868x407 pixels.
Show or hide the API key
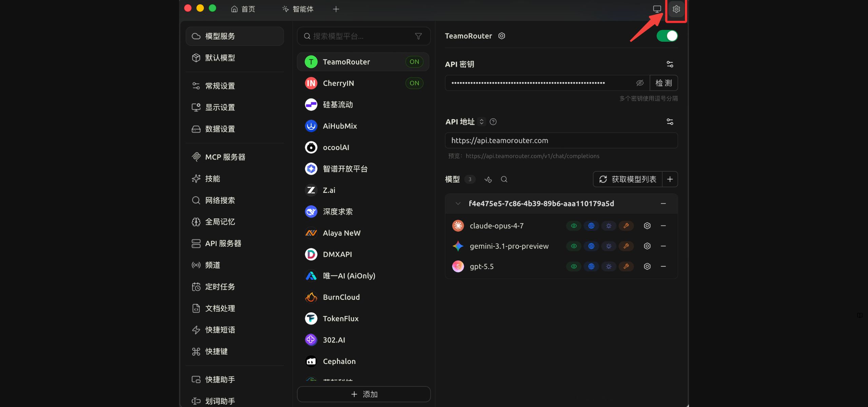pos(640,83)
